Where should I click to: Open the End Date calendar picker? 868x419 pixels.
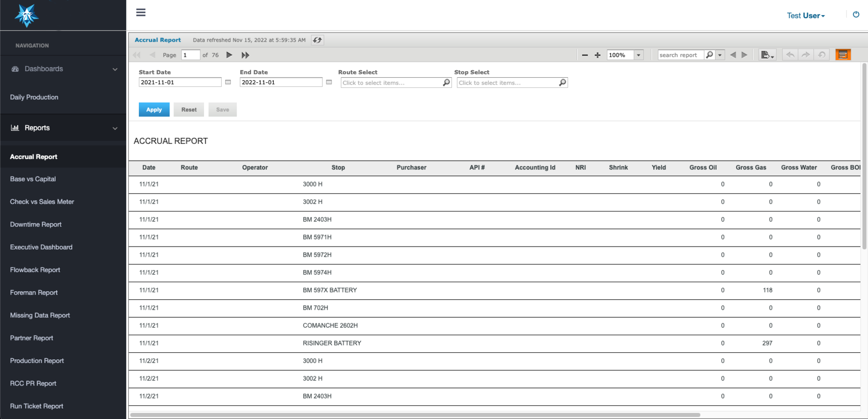[329, 82]
